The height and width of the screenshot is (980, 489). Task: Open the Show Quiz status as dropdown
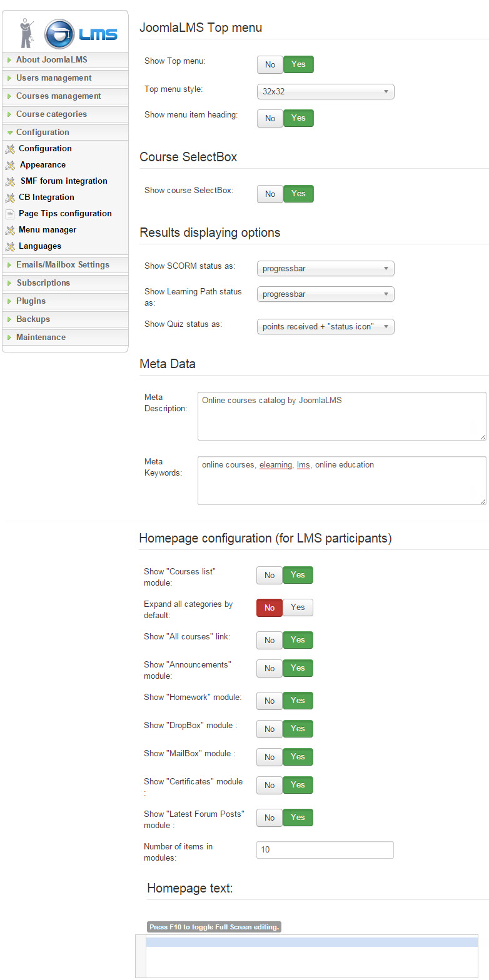325,326
